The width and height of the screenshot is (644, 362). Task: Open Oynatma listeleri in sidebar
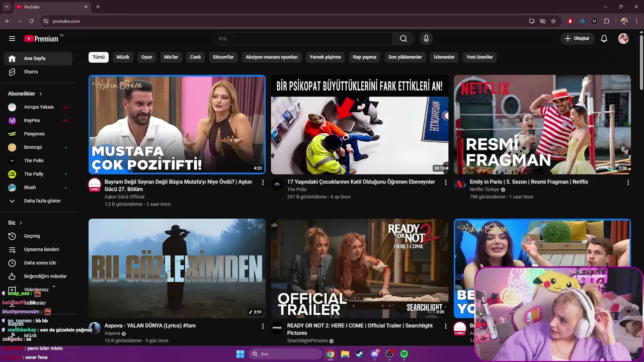pyautogui.click(x=38, y=249)
